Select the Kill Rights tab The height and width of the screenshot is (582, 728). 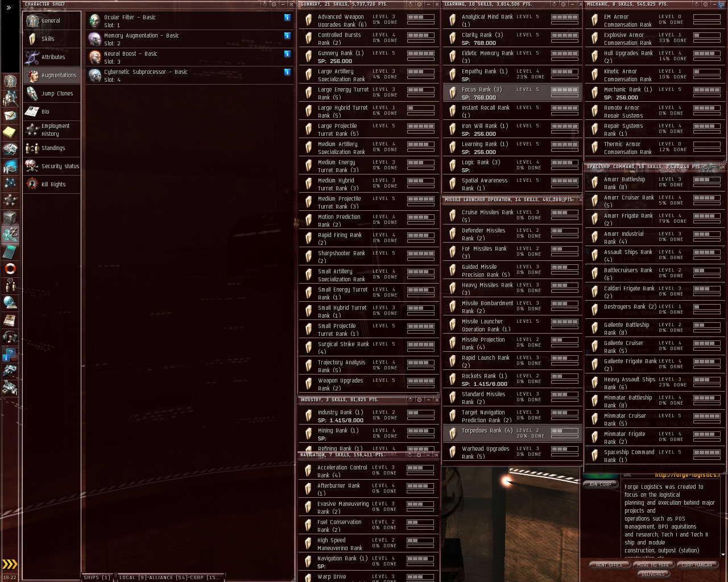click(x=52, y=185)
